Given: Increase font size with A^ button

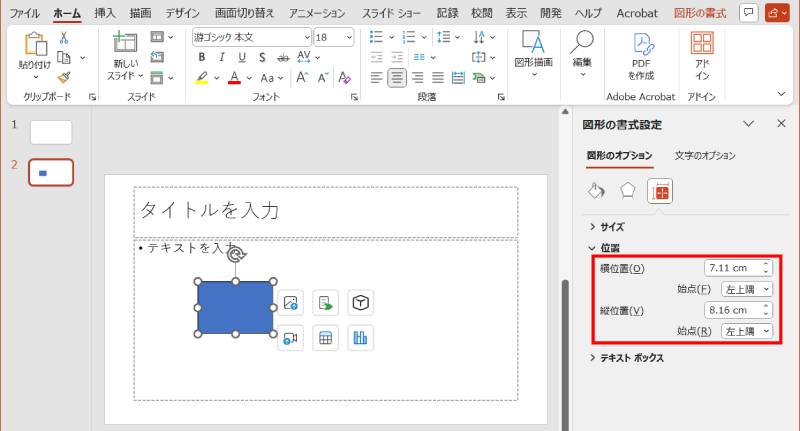Looking at the screenshot, I should 302,78.
